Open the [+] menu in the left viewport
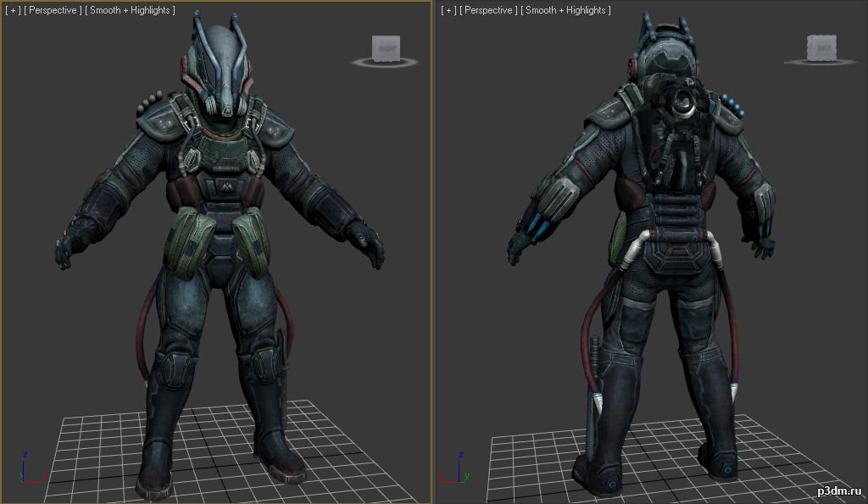Image resolution: width=868 pixels, height=504 pixels. [x=12, y=10]
